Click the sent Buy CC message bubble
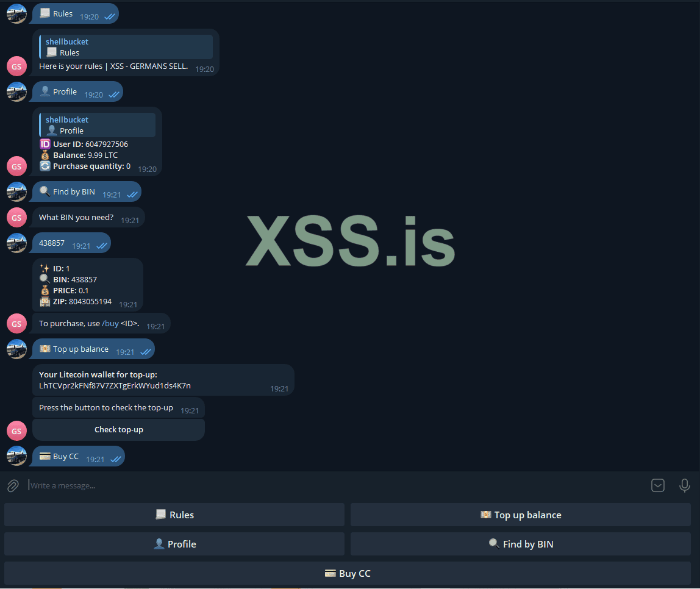700x589 pixels. 79,456
